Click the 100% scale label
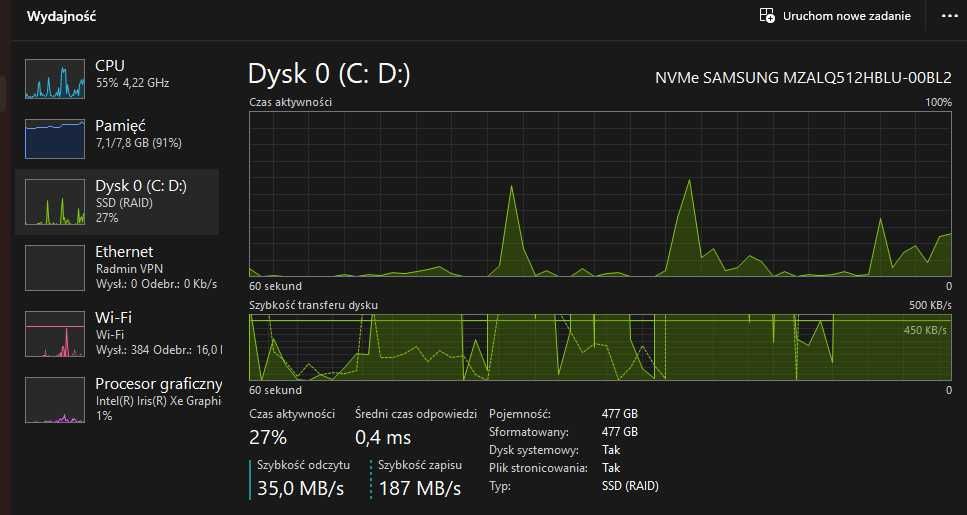Viewport: 967px width, 515px height. click(x=939, y=102)
